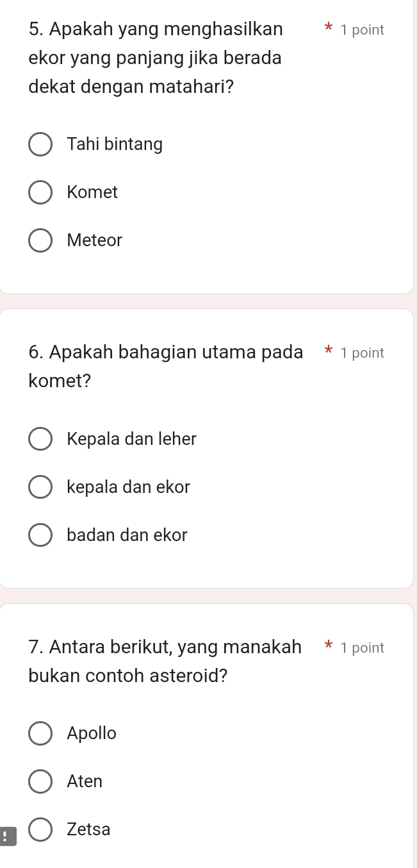Select the Tahi bintang radio option

click(40, 145)
